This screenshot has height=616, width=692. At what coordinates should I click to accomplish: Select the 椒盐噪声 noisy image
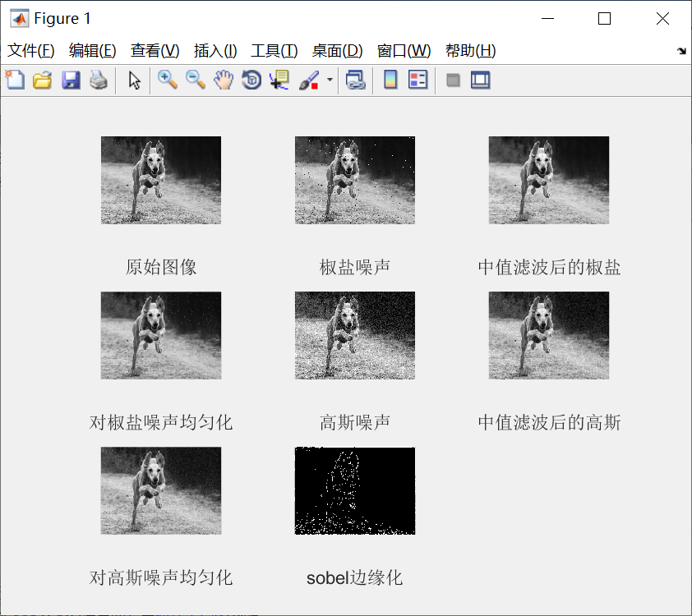(355, 181)
